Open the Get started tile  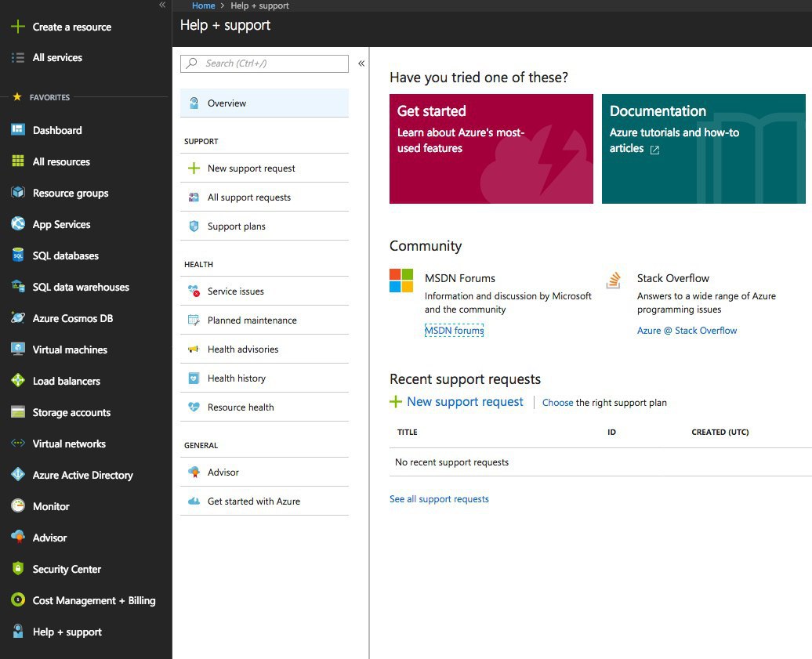491,149
